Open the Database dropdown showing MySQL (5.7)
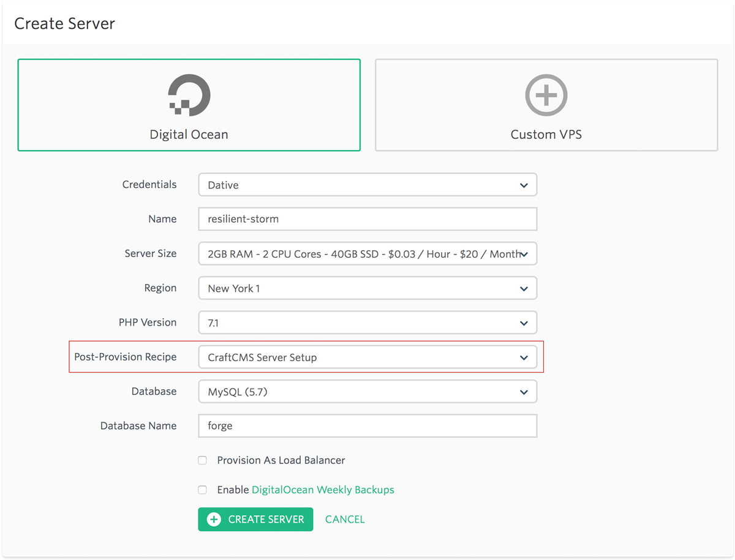735x560 pixels. [367, 392]
